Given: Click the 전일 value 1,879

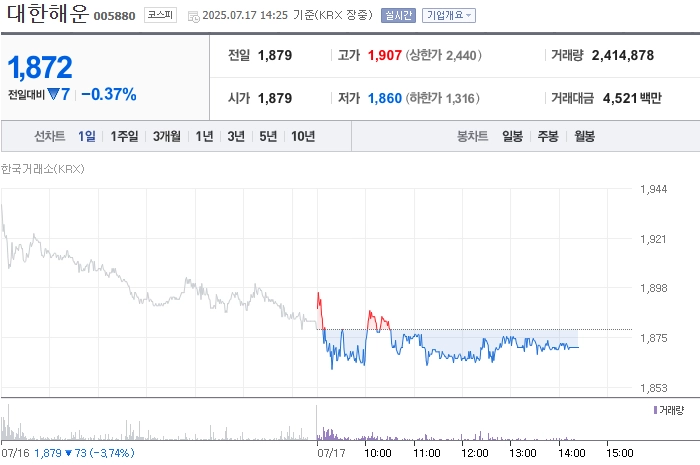Looking at the screenshot, I should [275, 55].
